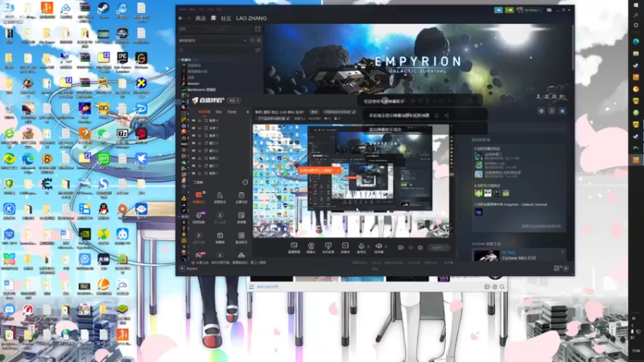This screenshot has height=362, width=644.
Task: Switch Steam library to grid view icon
Action: point(258,29)
